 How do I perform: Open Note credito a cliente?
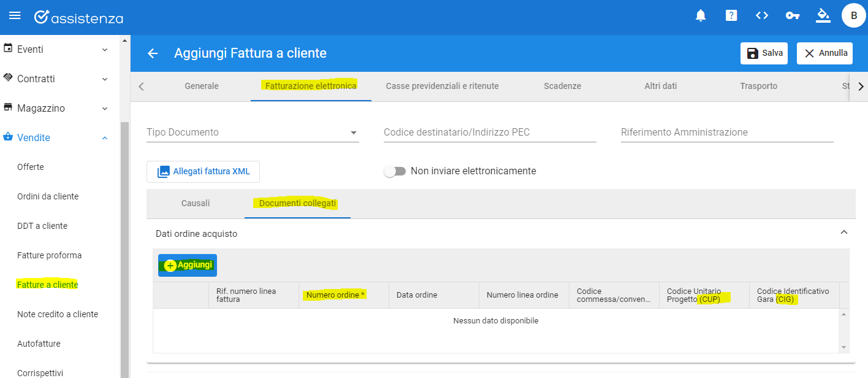(x=58, y=314)
